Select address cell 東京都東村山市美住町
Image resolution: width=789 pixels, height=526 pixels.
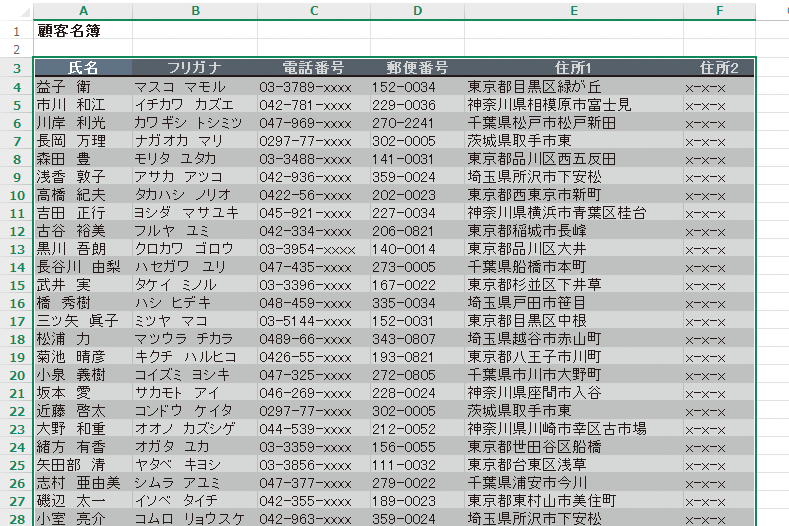click(x=574, y=501)
